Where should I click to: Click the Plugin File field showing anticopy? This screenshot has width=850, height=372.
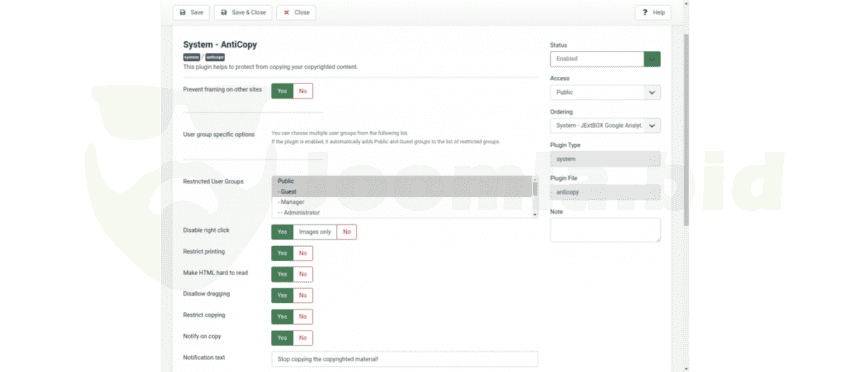tap(605, 192)
